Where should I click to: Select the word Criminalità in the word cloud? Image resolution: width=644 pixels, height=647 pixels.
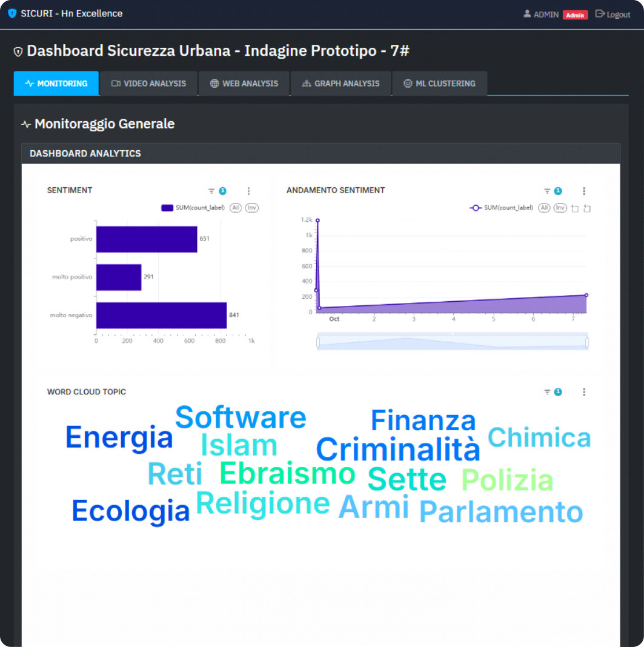coord(398,450)
